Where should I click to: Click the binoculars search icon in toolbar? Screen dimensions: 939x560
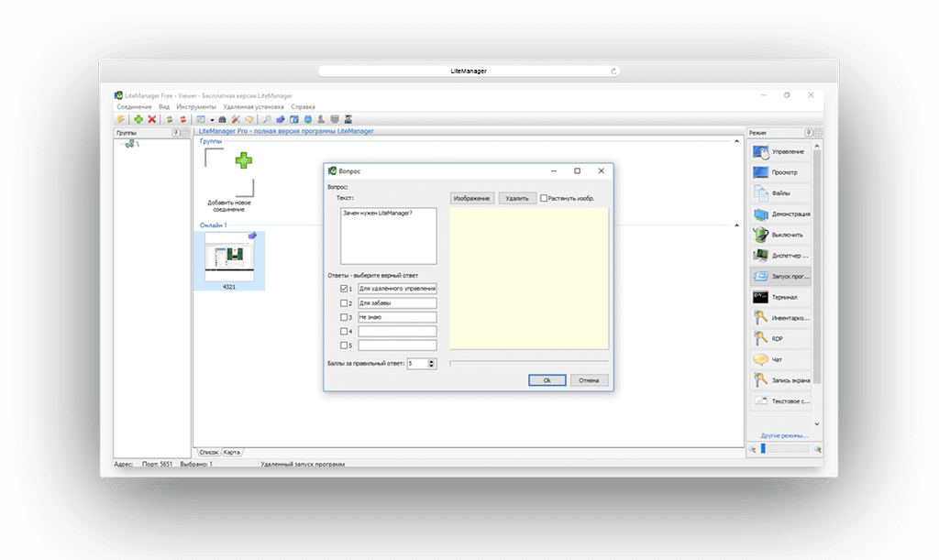(x=222, y=120)
